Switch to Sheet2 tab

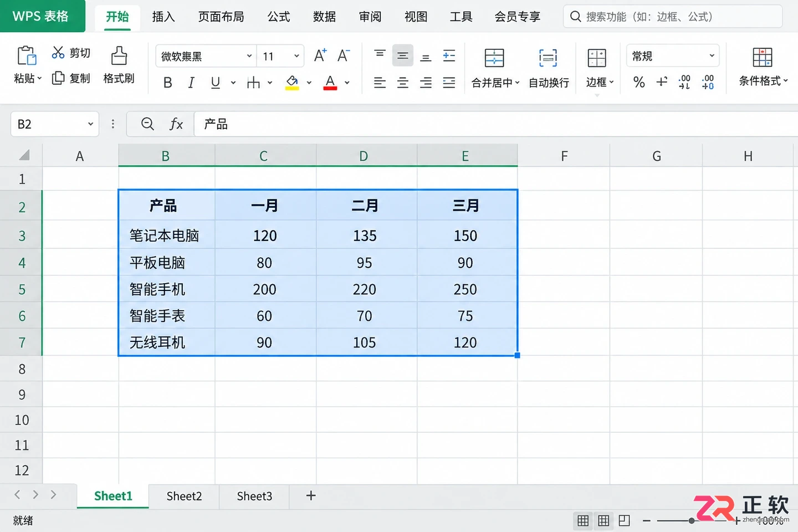coord(184,496)
